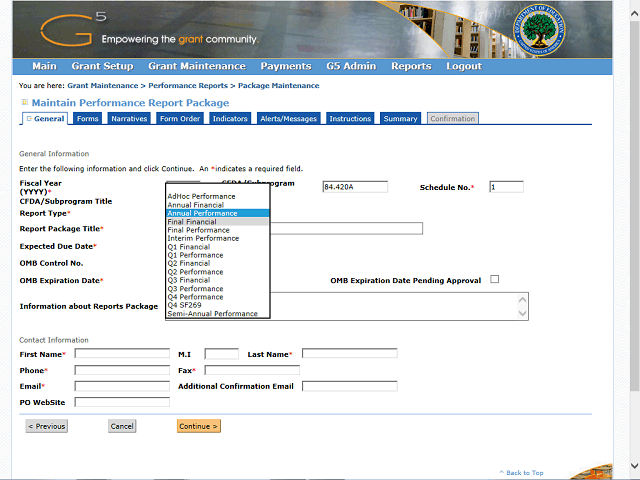Viewport: 640px width, 480px height.
Task: Open G5 Admin menu
Action: click(x=351, y=66)
